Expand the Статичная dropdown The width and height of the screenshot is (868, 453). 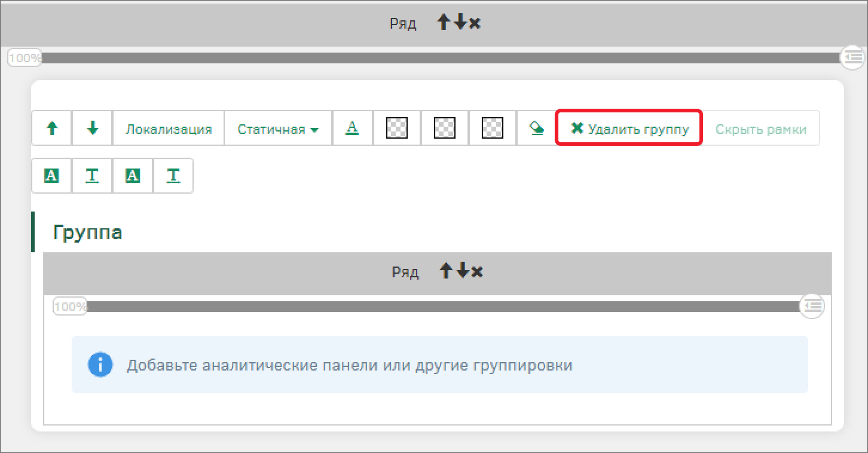tap(277, 129)
